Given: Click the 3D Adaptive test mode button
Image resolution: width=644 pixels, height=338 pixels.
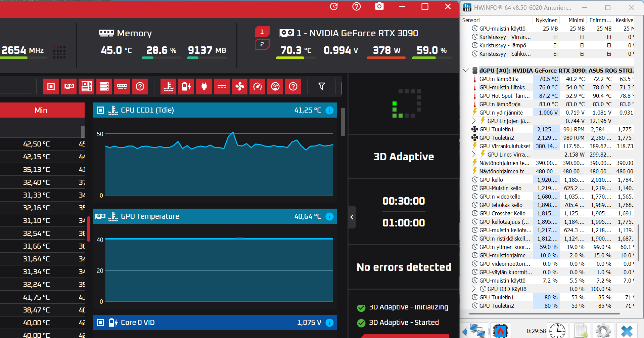Looking at the screenshot, I should coord(404,157).
